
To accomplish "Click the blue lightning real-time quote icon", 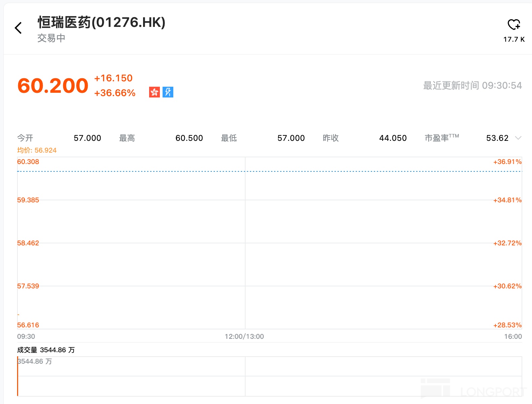I will point(168,92).
